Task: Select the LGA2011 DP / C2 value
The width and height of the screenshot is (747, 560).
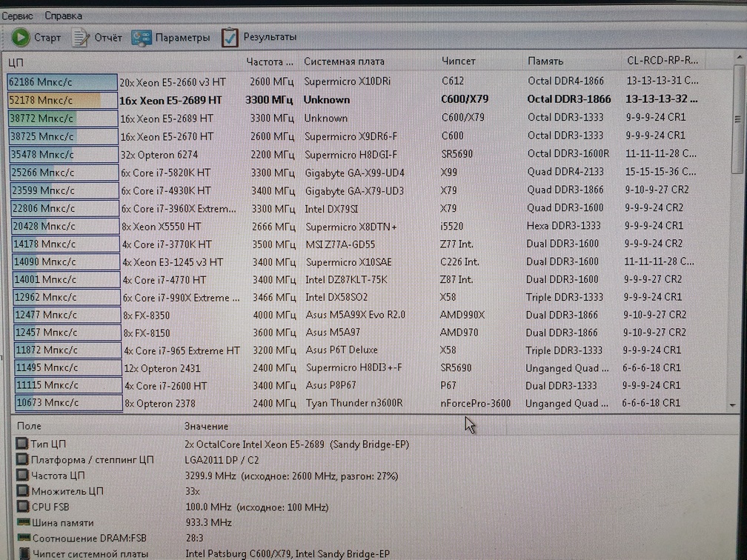Action: click(222, 461)
